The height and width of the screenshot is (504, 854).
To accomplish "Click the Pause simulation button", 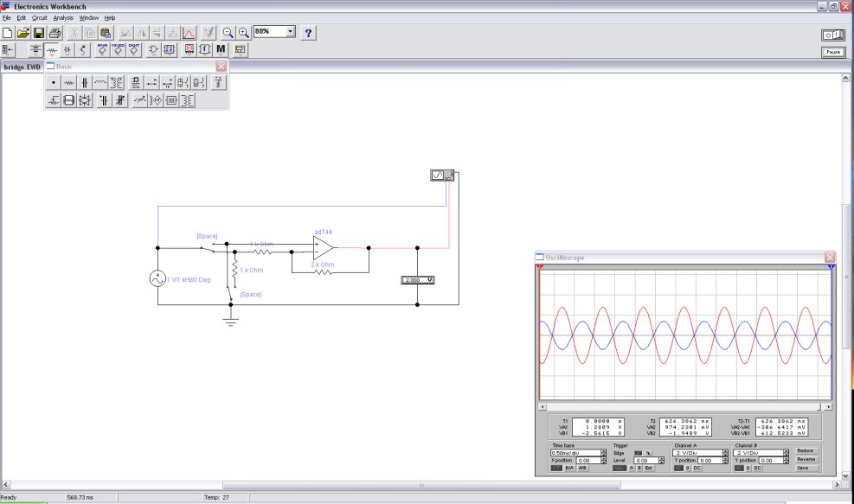I will tap(832, 52).
